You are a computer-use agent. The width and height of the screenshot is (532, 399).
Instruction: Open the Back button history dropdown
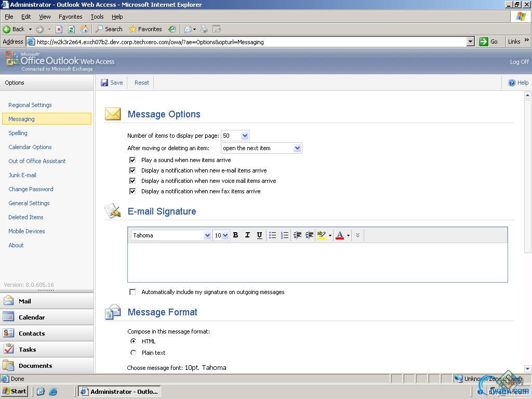[x=30, y=29]
